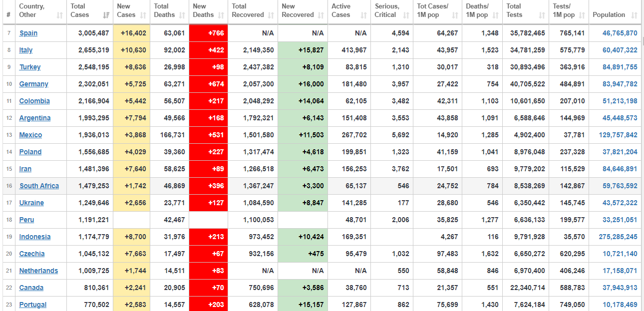Sort by New Cases arrow icon
The image size is (644, 311).
143,15
